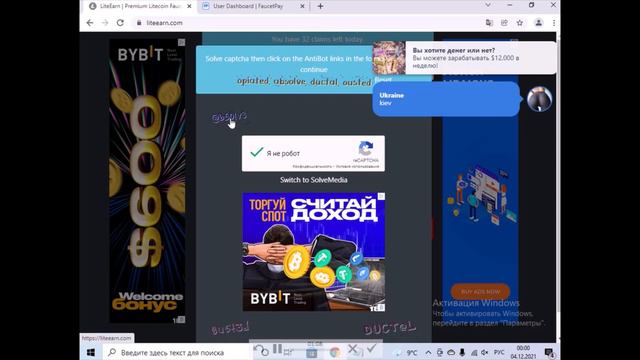Close the FaucetPay dashboard tab
The height and width of the screenshot is (360, 640).
[302, 6]
